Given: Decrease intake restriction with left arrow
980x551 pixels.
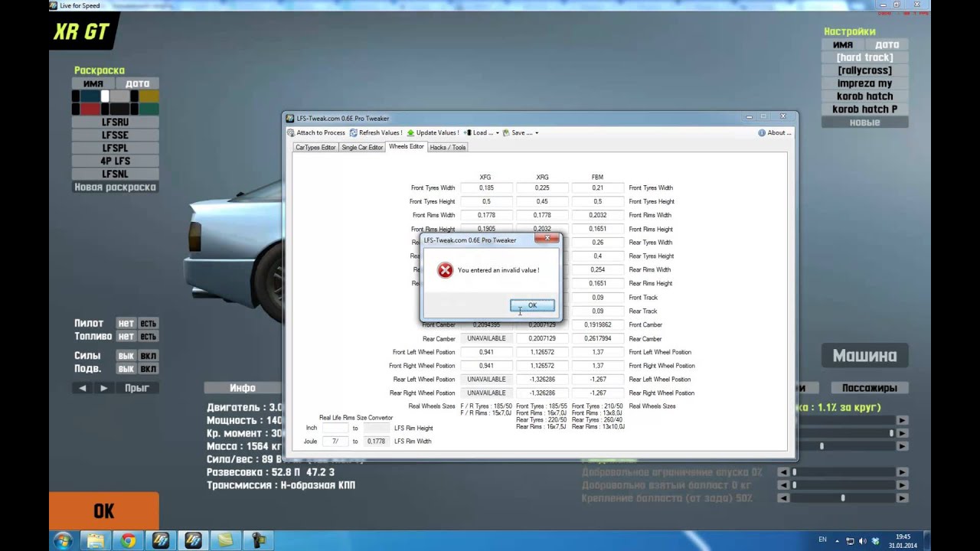Looking at the screenshot, I should click(783, 473).
